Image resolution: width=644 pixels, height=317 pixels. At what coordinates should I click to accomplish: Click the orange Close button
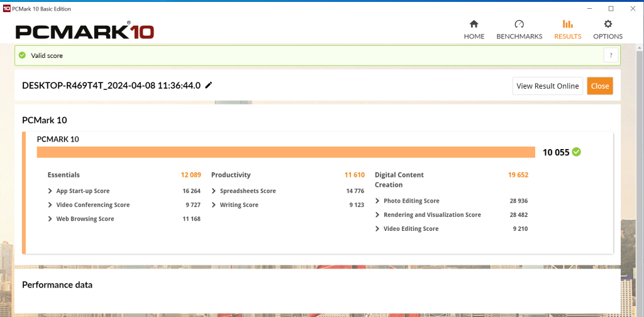(600, 86)
